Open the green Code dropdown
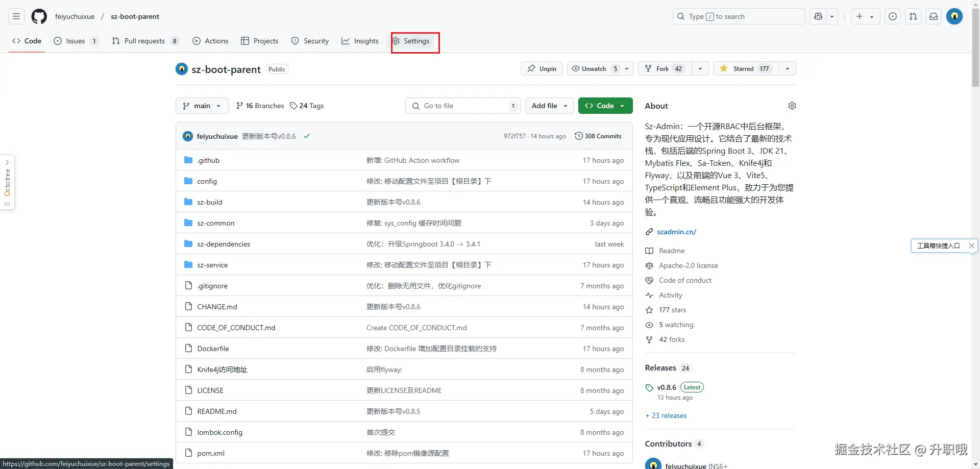 605,106
